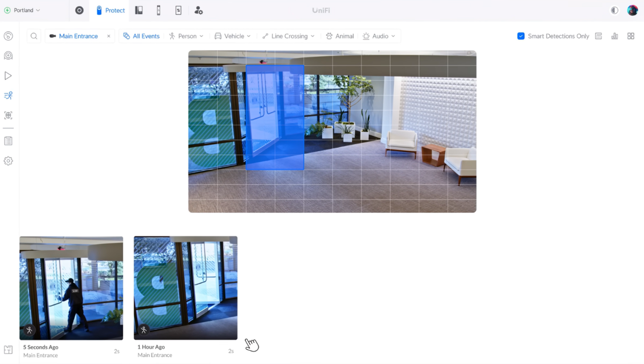
Task: Open the Detections icon in sidebar
Action: point(8,96)
